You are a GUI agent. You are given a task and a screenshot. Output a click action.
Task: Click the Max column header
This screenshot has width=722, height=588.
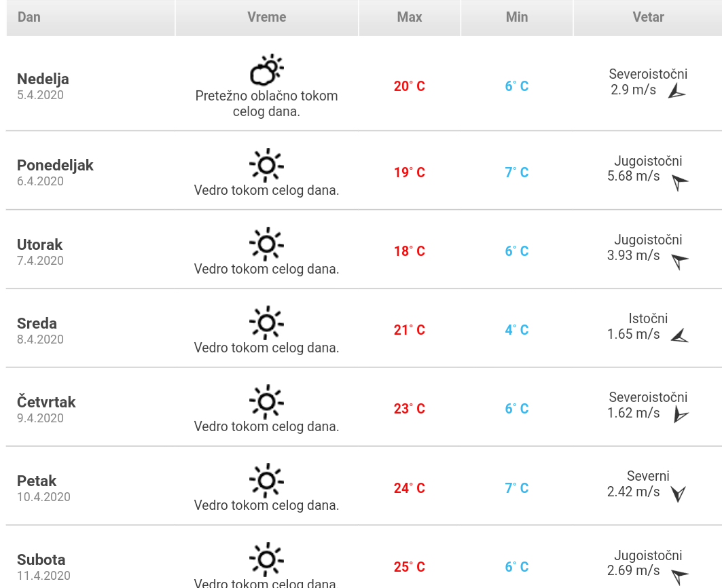[410, 17]
